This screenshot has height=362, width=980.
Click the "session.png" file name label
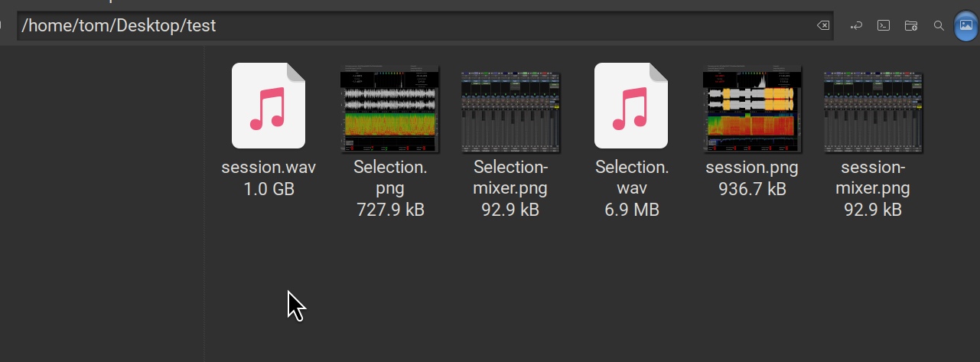pyautogui.click(x=752, y=168)
